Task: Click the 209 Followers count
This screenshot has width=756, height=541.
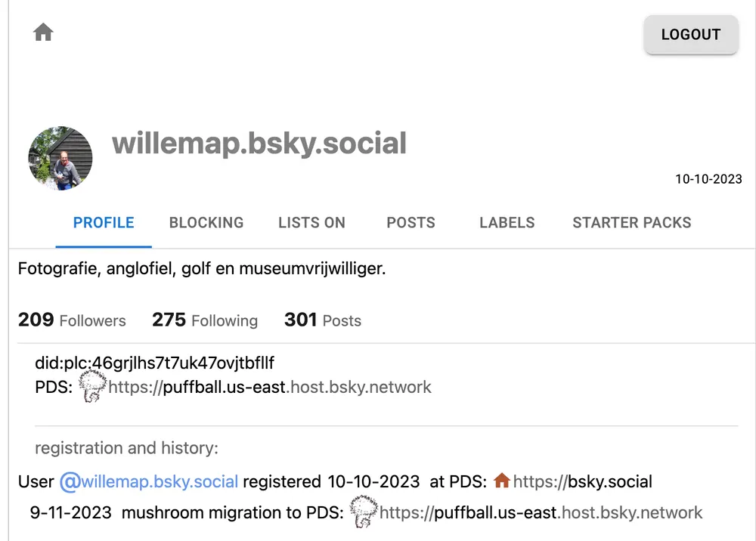Action: (72, 320)
